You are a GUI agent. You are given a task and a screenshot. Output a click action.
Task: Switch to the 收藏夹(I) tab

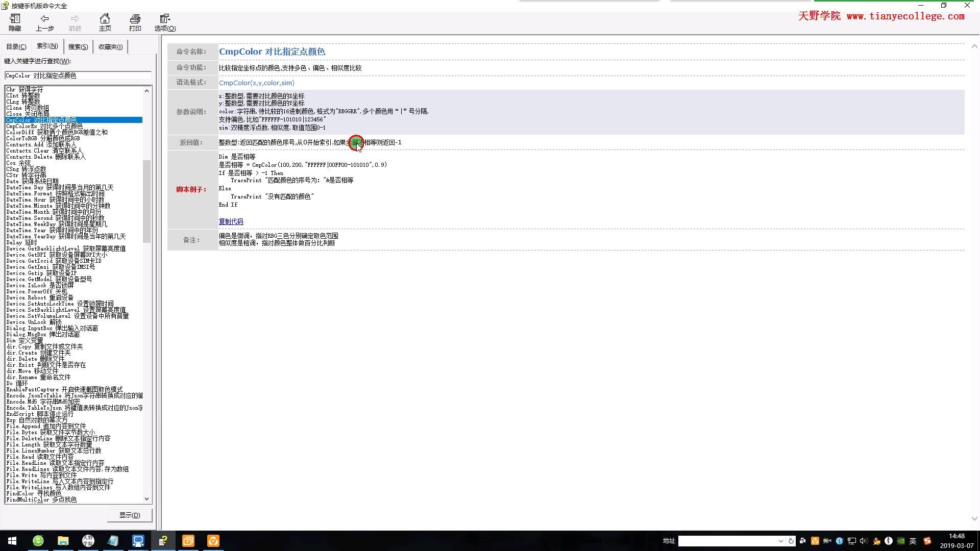110,46
